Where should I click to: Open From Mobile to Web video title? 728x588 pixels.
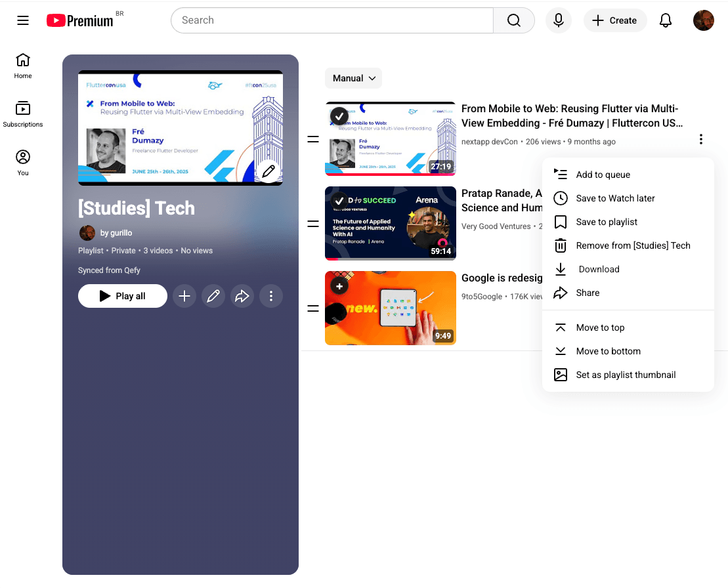click(572, 116)
